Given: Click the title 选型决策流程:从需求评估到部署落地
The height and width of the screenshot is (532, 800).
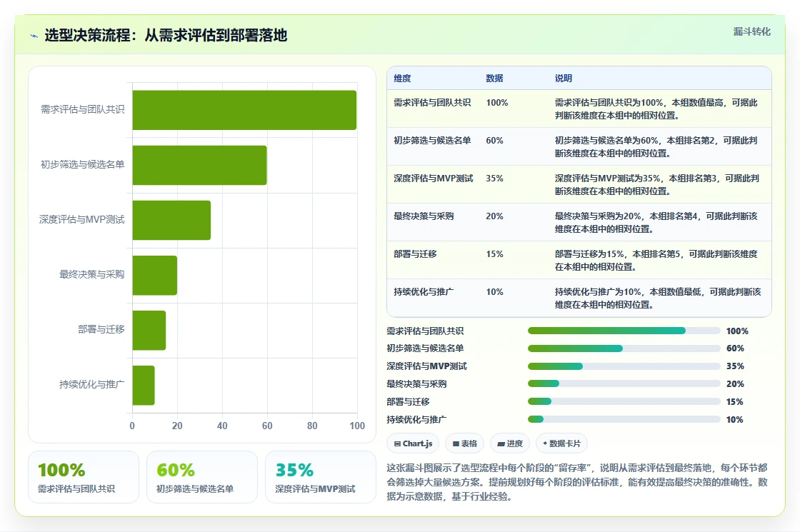Looking at the screenshot, I should (166, 35).
